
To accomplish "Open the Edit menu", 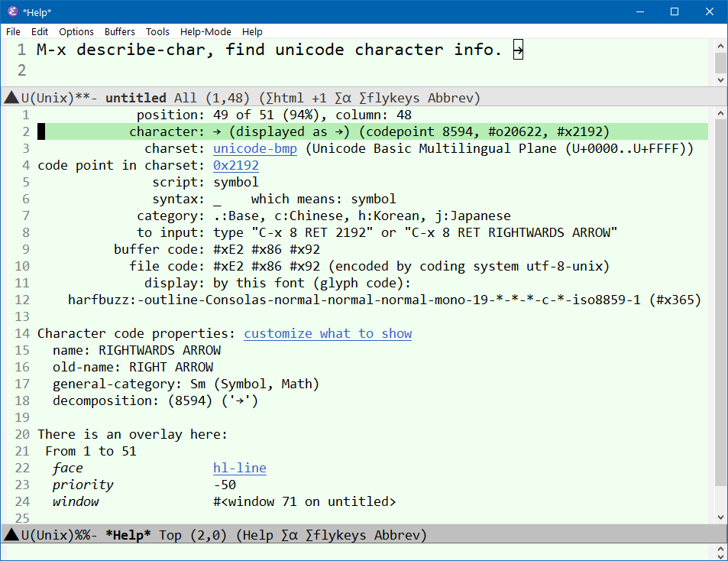I will pos(39,31).
